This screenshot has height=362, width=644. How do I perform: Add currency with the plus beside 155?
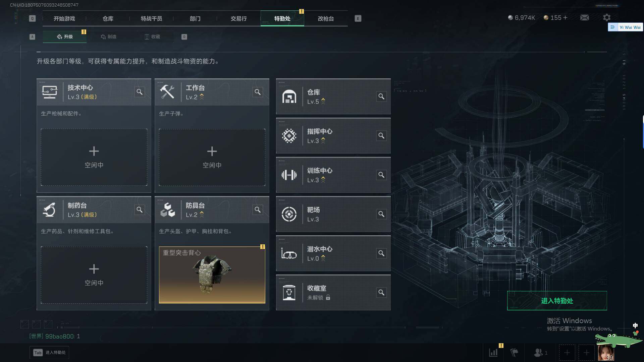565,17
